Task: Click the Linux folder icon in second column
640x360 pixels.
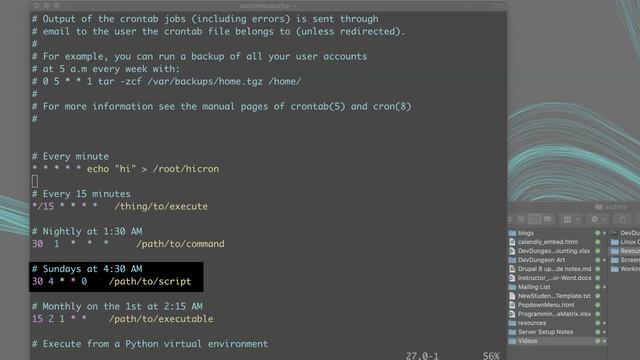Action: (615, 242)
